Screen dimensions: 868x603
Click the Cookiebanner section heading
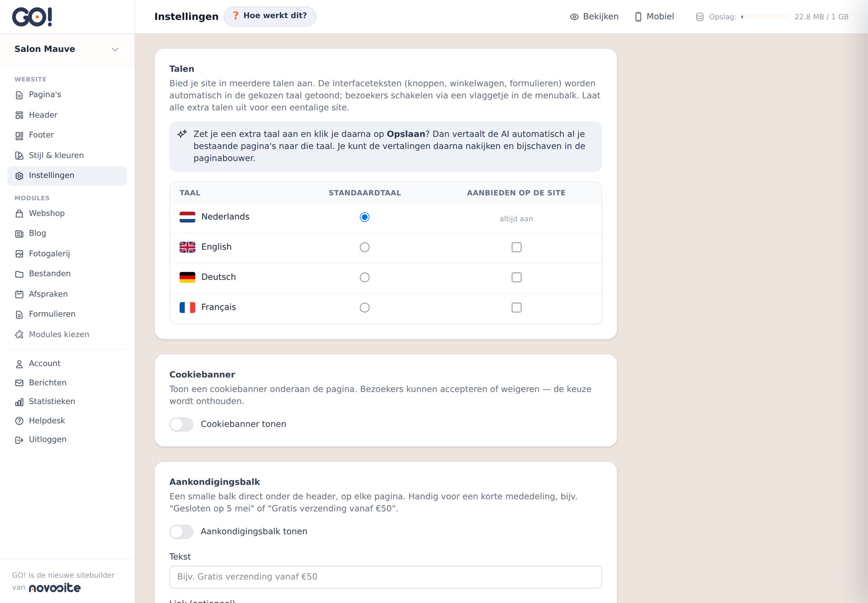pos(202,375)
